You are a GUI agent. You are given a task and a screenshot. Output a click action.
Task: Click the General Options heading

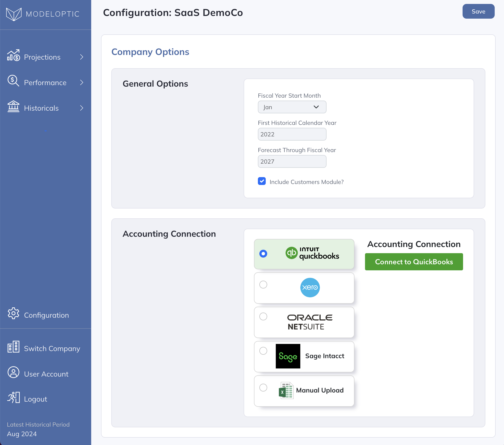(155, 84)
